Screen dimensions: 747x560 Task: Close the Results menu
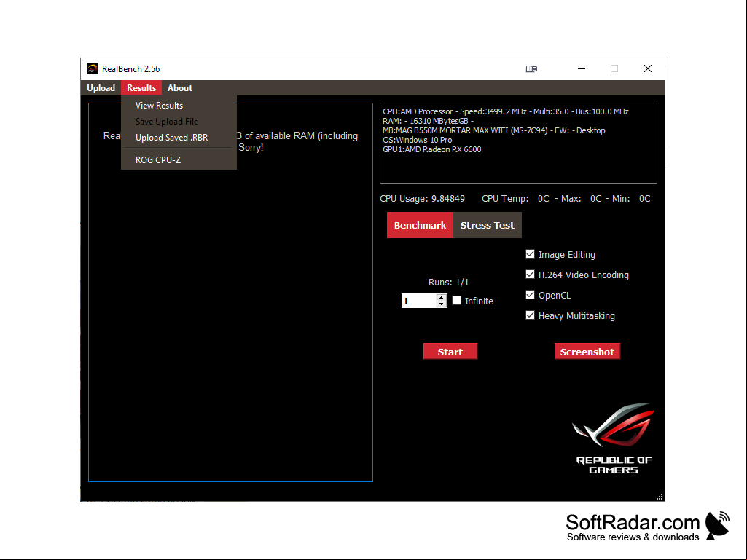point(141,88)
